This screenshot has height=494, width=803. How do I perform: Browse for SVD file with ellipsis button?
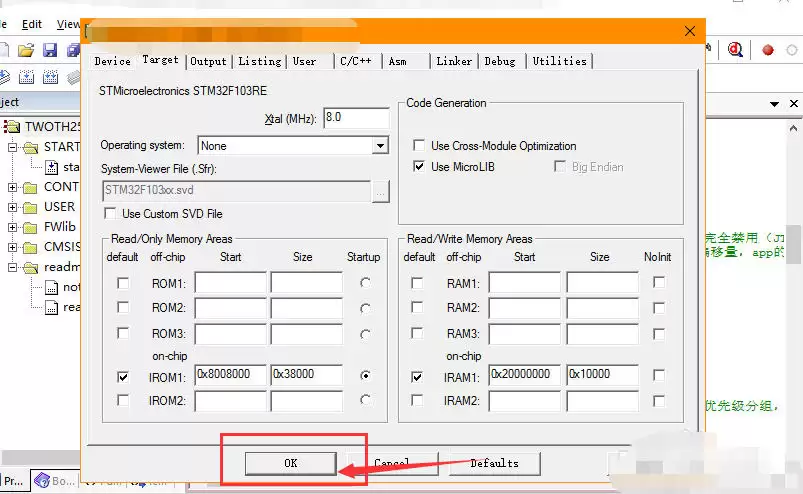381,192
